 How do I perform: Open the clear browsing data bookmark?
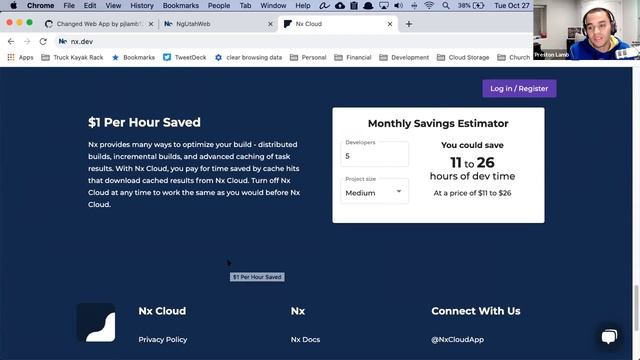tap(248, 58)
